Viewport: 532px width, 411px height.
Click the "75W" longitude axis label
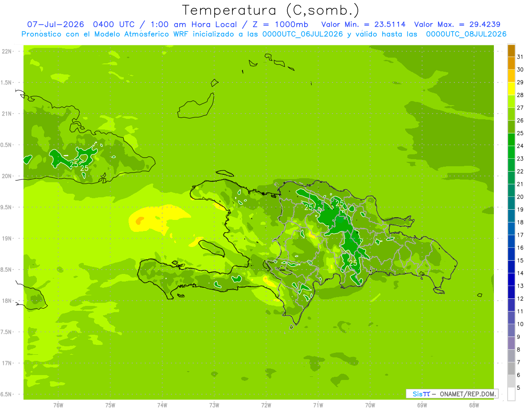point(110,405)
